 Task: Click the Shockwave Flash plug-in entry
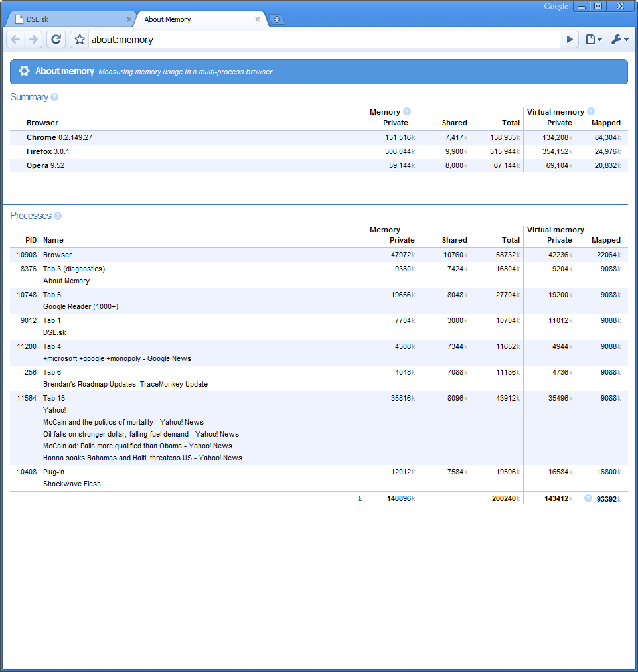[72, 484]
